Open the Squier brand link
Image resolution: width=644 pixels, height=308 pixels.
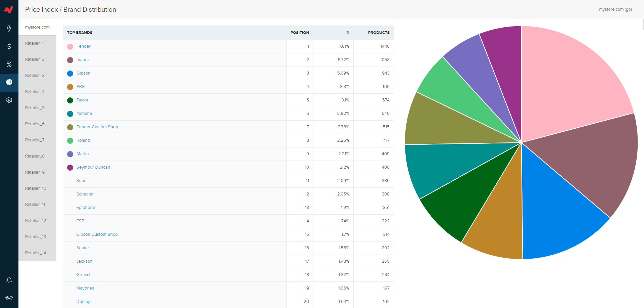tap(83, 248)
